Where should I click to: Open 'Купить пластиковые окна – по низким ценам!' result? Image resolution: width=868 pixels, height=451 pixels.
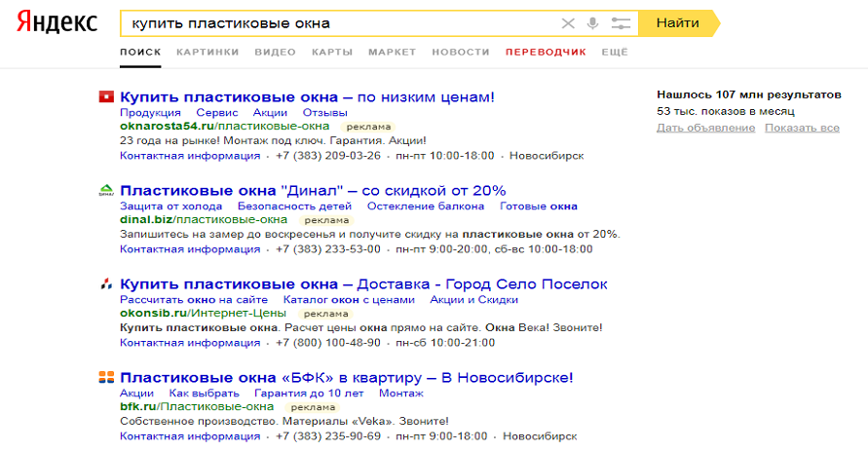tap(307, 97)
